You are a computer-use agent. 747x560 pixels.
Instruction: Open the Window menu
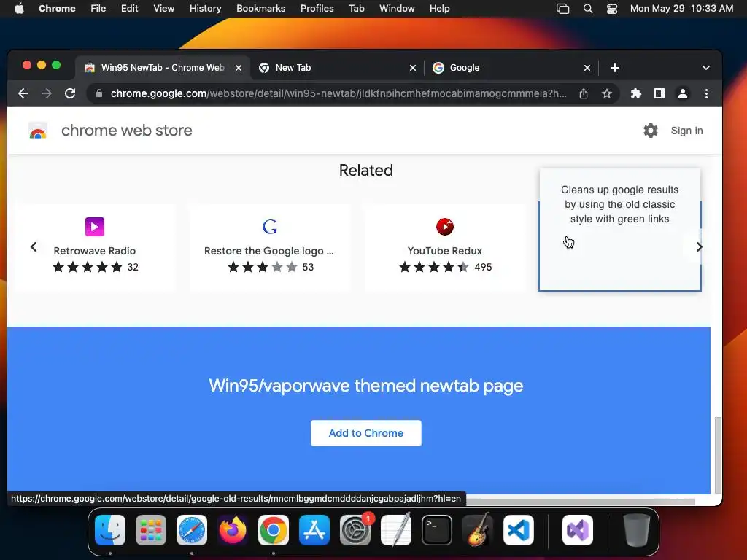[397, 9]
